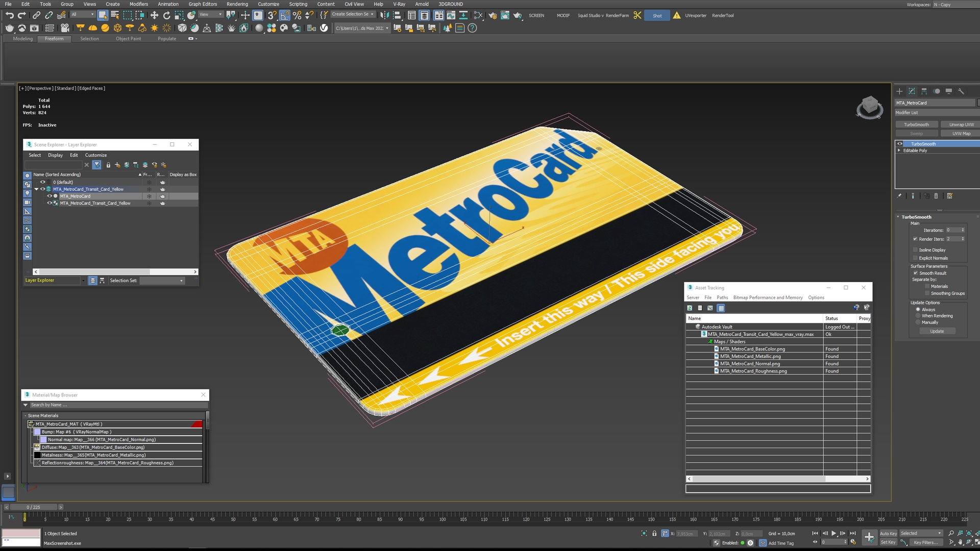Open the Selection Set dropdown in Scene Explorer

[x=162, y=281]
